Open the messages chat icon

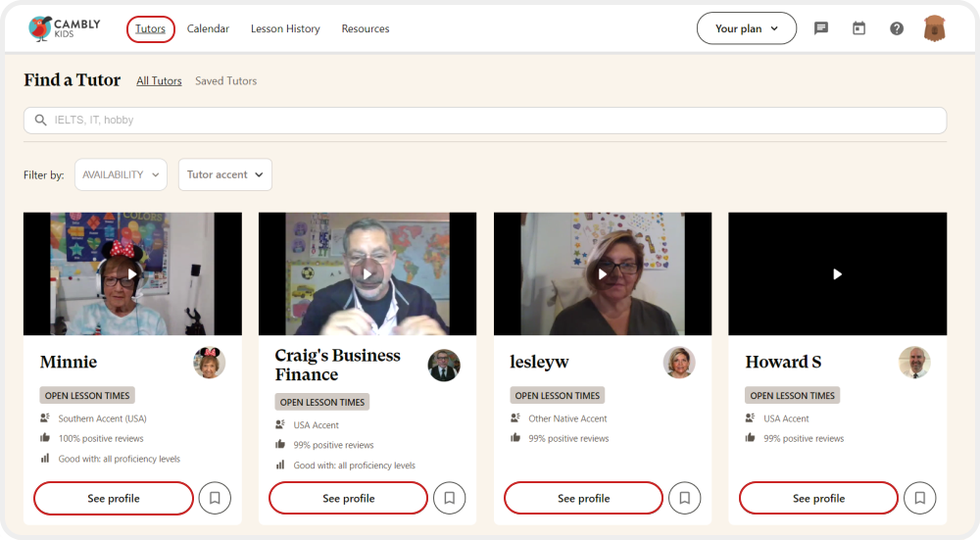tap(821, 28)
